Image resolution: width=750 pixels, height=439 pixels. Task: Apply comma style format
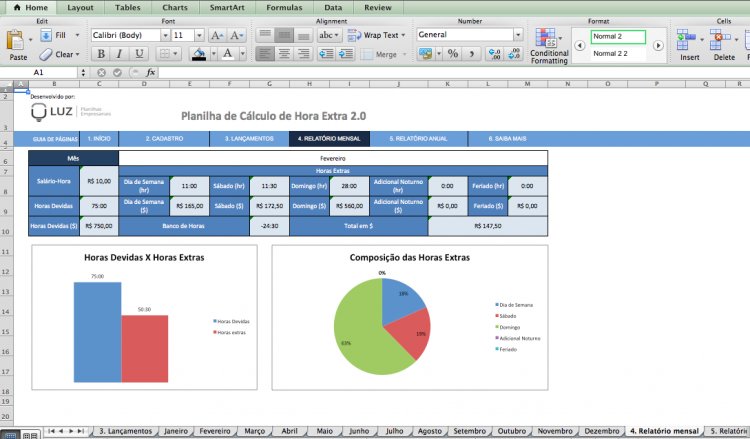(x=472, y=54)
